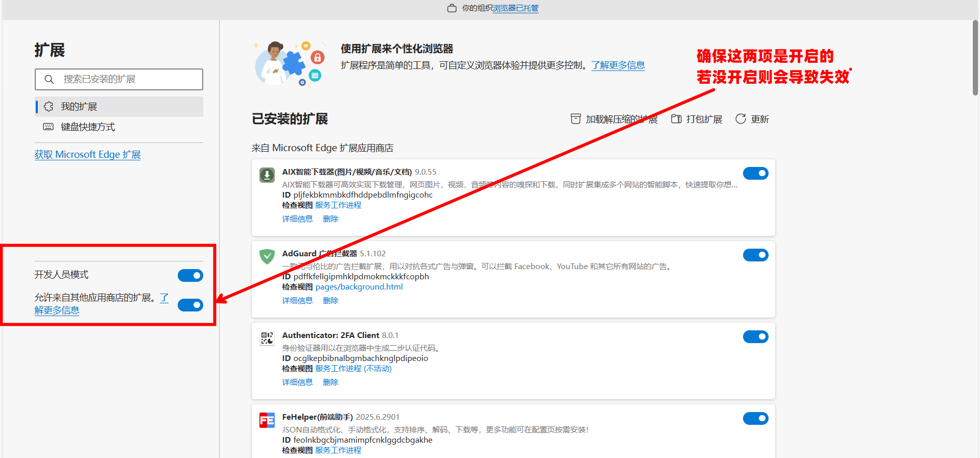Screen dimensions: 980x458
Task: Click the 加载解压缩的扩展 box icon
Action: pos(576,119)
